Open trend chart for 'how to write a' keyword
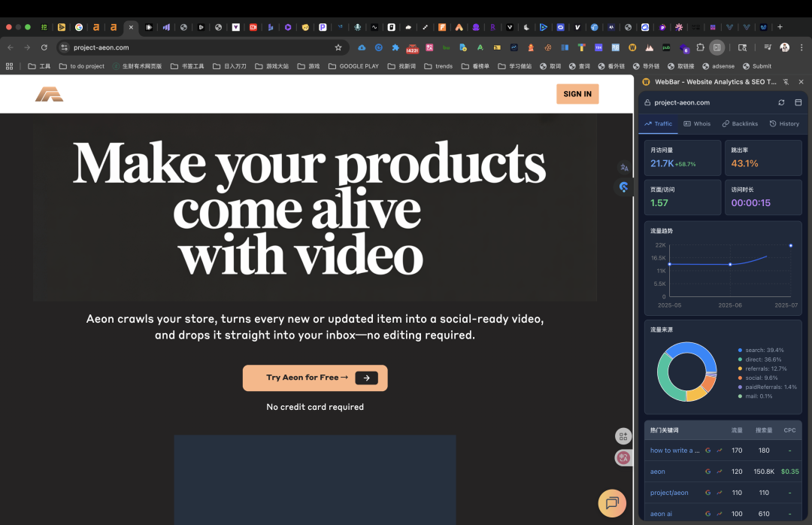 (720, 451)
